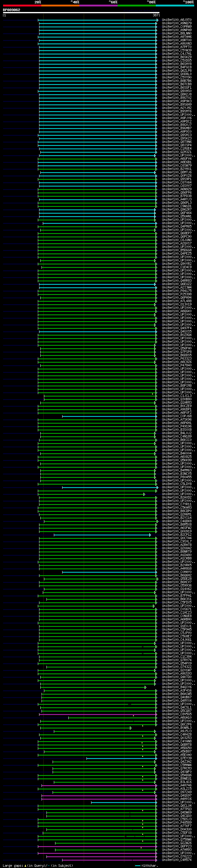Select the UniRef100_P84175 label

tap(177, 291)
